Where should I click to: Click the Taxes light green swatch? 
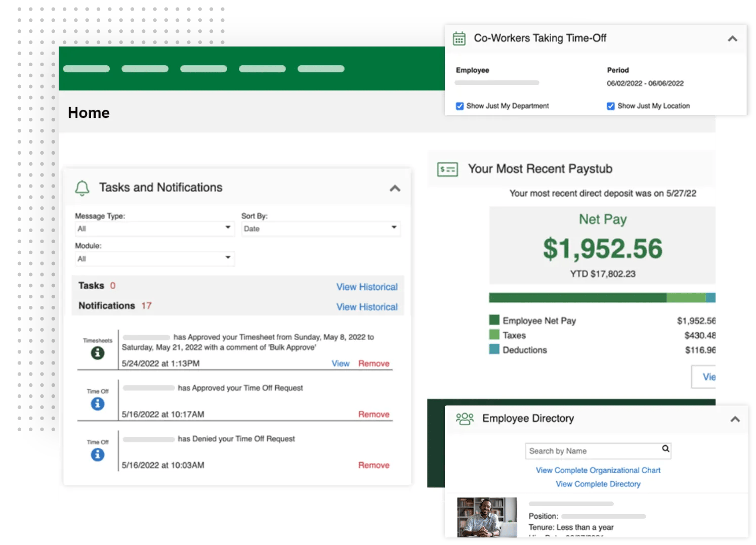tap(494, 335)
